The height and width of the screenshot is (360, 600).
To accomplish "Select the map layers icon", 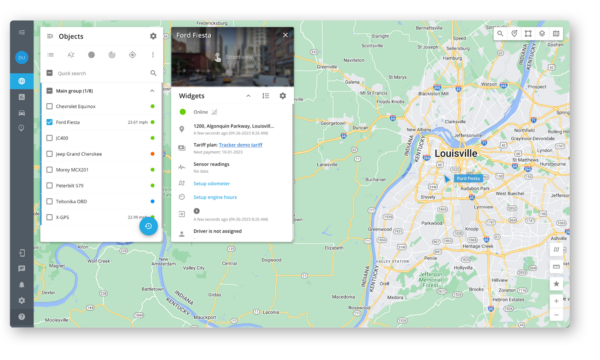I will pyautogui.click(x=542, y=34).
